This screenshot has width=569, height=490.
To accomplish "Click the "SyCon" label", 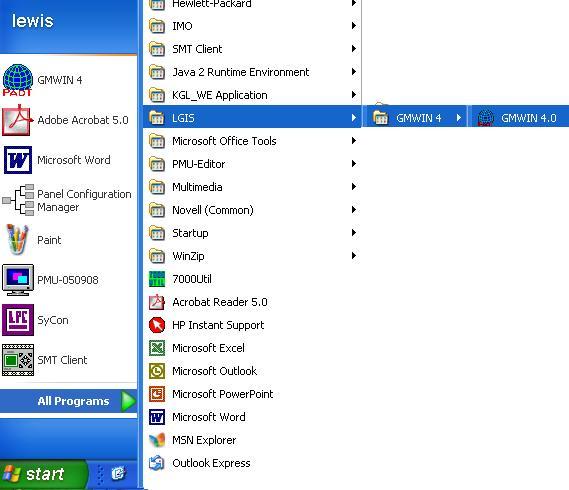I will point(53,320).
